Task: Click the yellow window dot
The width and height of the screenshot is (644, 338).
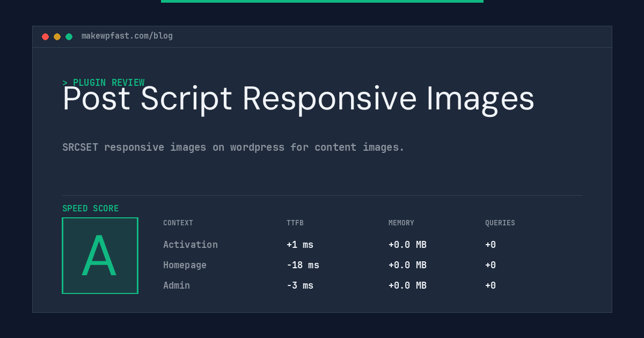Action: coord(57,36)
